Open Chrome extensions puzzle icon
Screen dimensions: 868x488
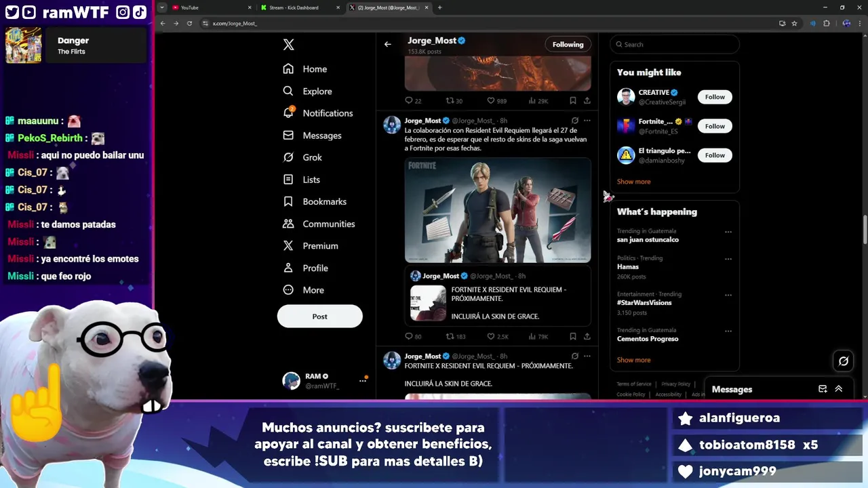[827, 23]
